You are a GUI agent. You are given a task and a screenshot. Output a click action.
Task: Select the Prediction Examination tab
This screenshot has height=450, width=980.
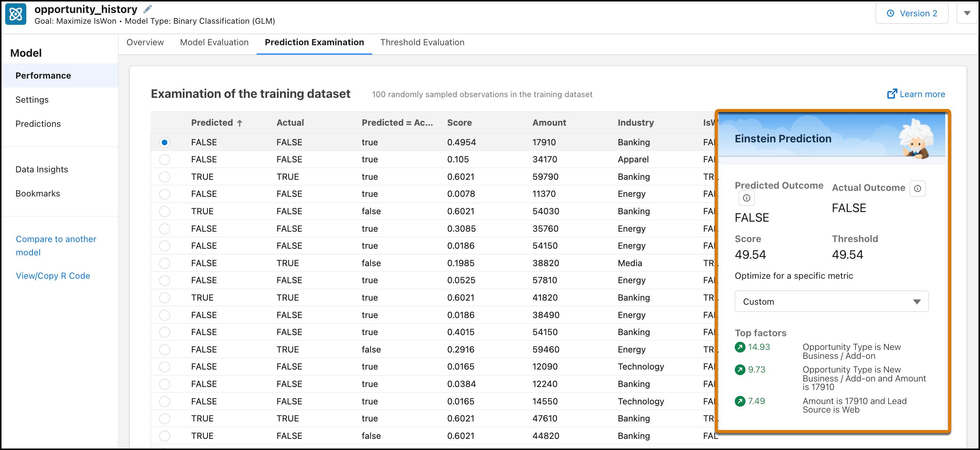pyautogui.click(x=314, y=42)
